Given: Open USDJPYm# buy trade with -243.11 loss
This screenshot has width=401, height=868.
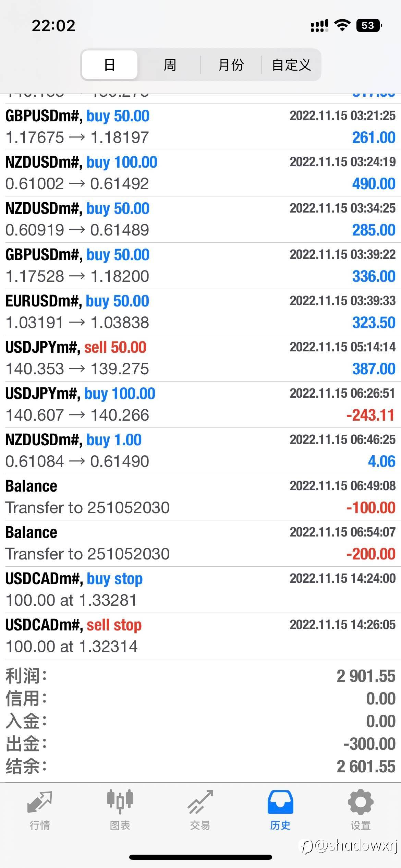Looking at the screenshot, I should coord(200,405).
